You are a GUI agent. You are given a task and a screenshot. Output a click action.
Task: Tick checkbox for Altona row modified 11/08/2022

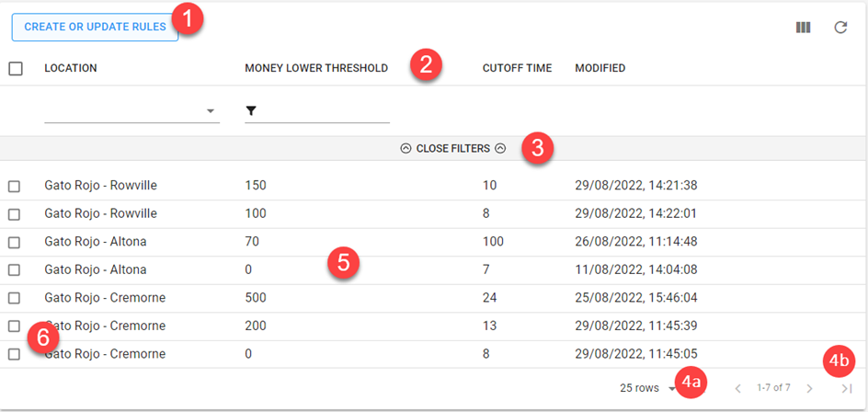[x=15, y=270]
